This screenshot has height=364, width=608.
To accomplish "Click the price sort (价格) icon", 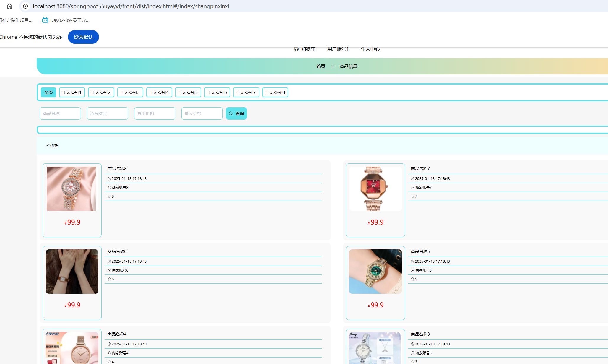I will (48, 146).
